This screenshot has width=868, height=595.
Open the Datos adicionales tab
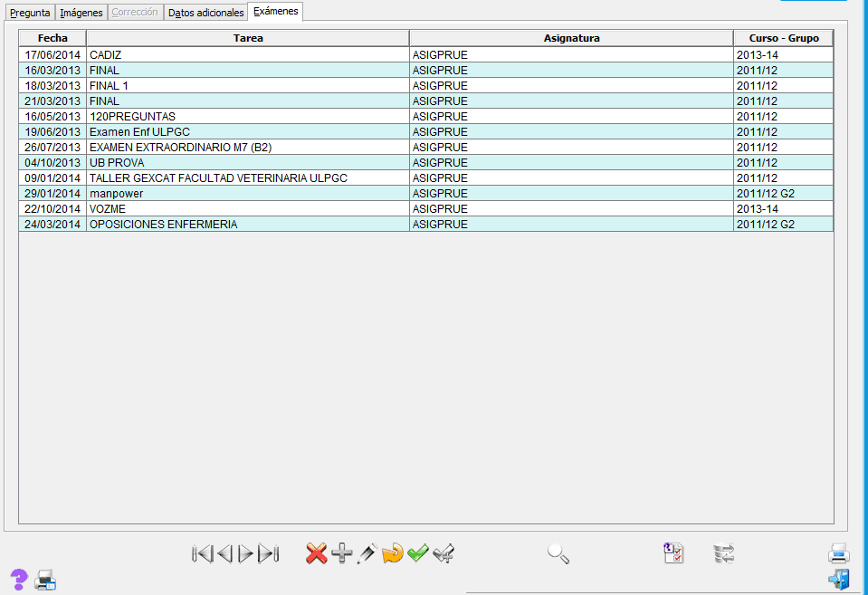[x=205, y=13]
